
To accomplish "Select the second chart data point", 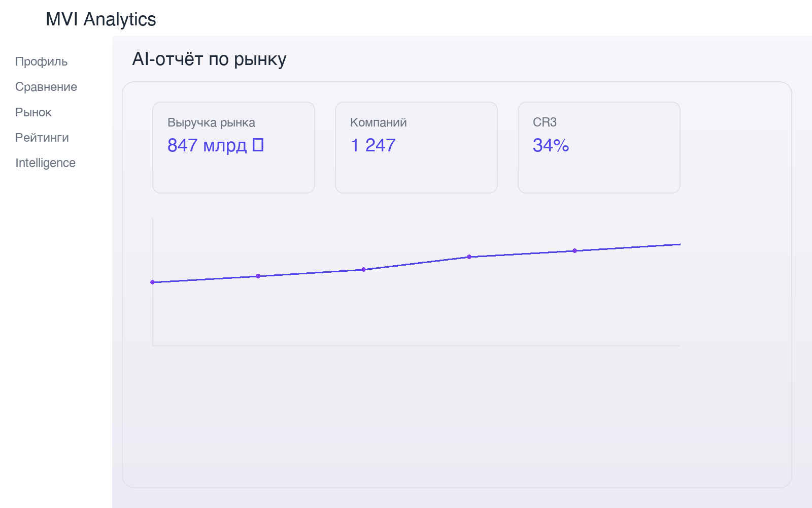I will (x=258, y=276).
